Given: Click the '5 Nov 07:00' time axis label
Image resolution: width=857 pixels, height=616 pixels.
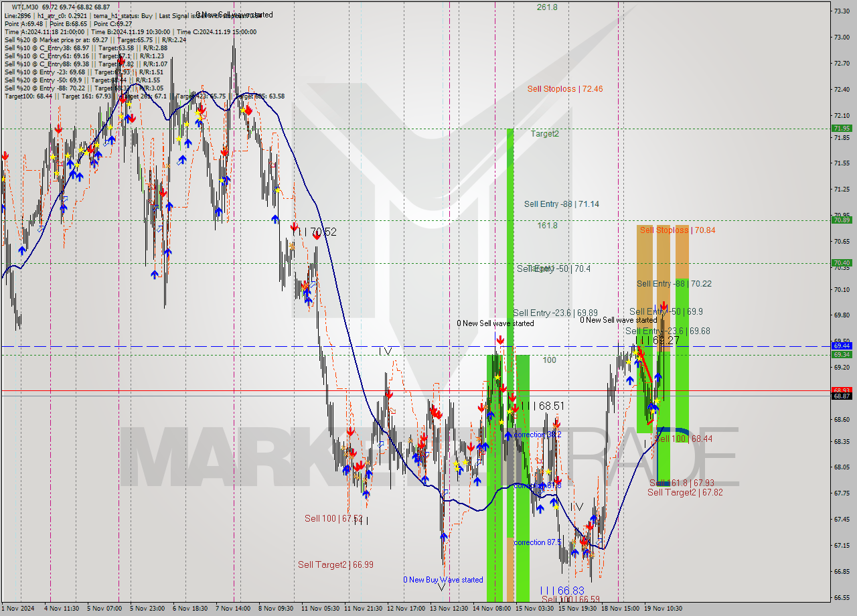Looking at the screenshot, I should coord(106,609).
